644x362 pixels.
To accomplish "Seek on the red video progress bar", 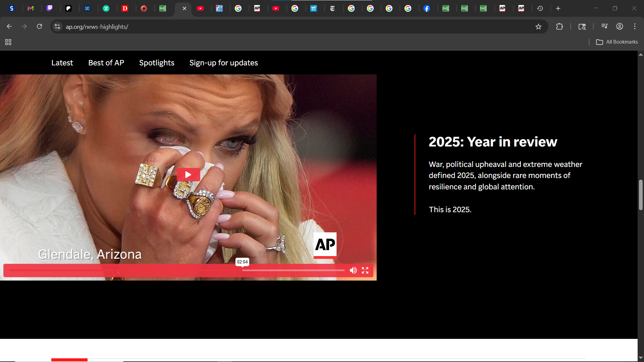I will [168, 270].
